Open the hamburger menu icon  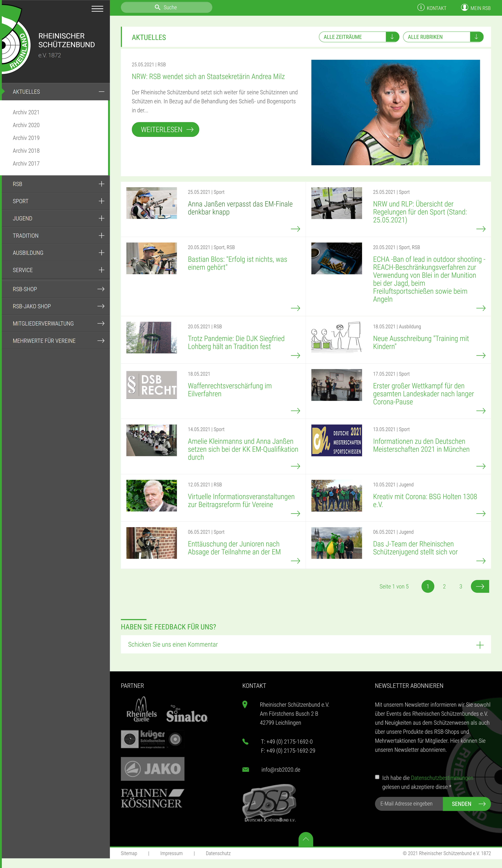pyautogui.click(x=97, y=9)
